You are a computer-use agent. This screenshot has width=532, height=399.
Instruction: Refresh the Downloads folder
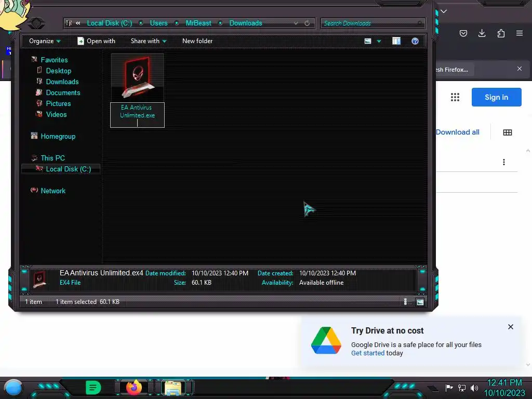coord(307,23)
